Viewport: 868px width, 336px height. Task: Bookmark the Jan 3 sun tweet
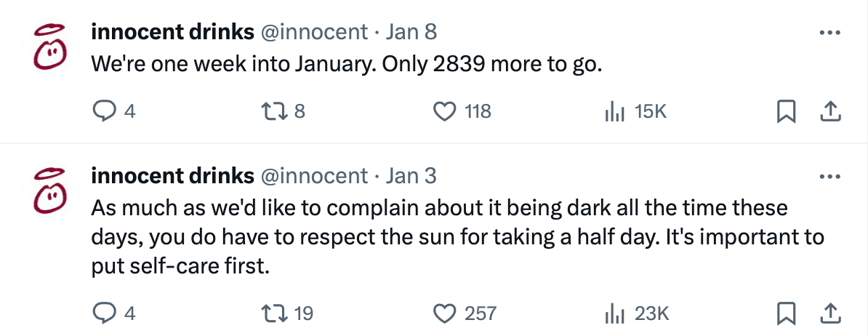[x=785, y=313]
